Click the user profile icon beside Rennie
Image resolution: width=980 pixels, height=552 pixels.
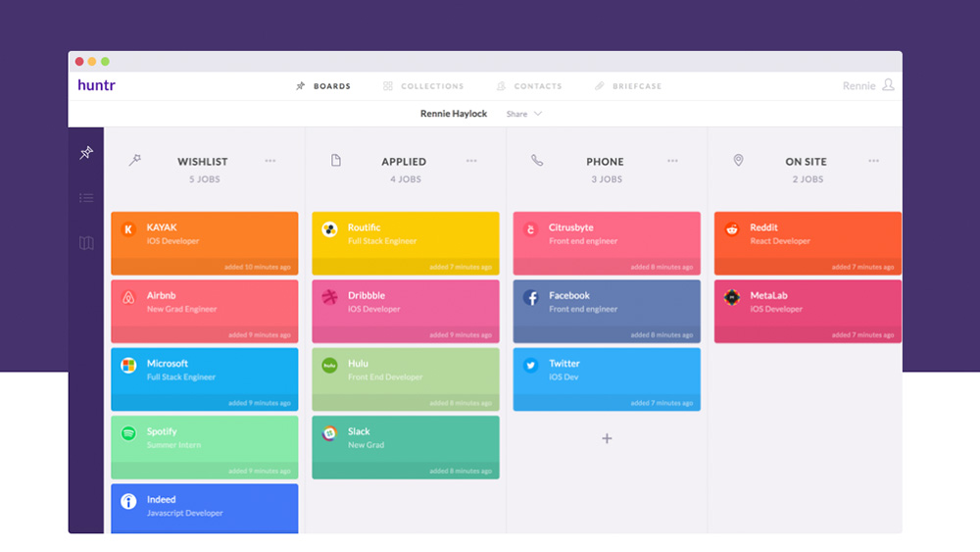pyautogui.click(x=888, y=85)
